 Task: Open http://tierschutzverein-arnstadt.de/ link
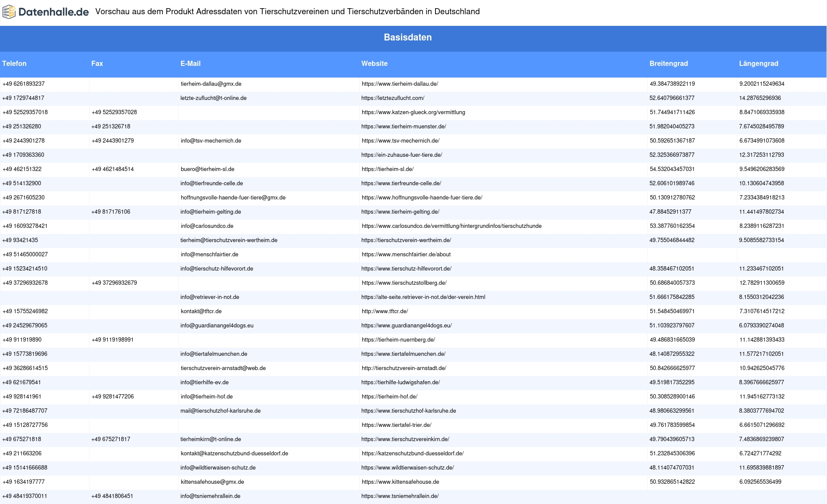[x=404, y=368]
